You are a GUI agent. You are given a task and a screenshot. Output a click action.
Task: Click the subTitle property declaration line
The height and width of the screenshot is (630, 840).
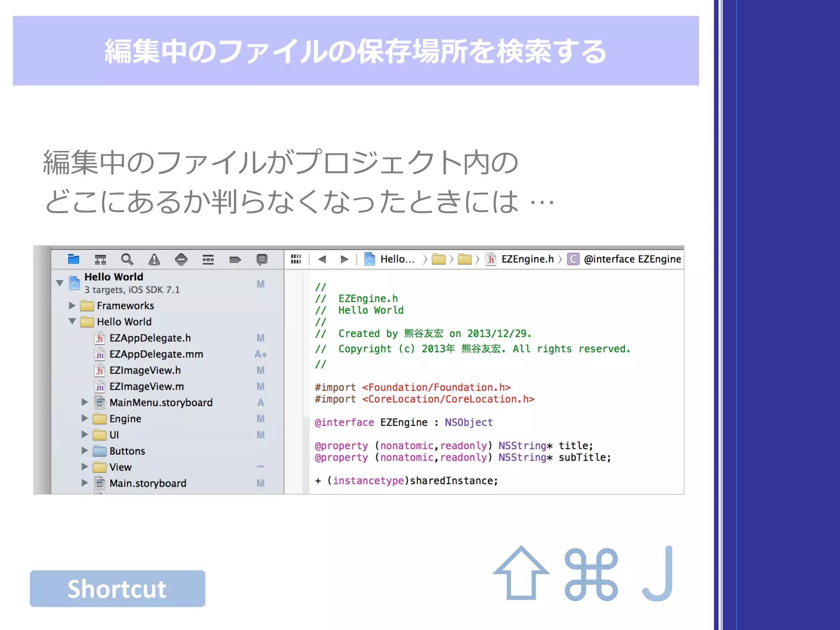463,457
